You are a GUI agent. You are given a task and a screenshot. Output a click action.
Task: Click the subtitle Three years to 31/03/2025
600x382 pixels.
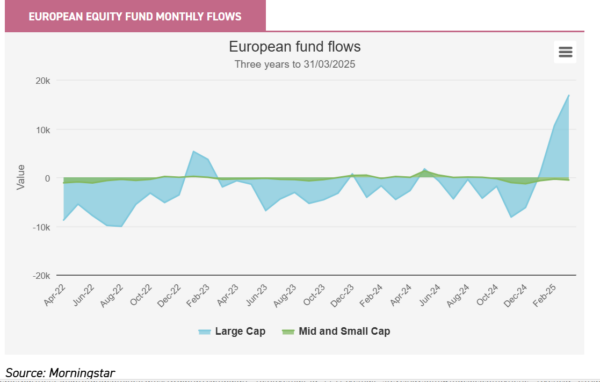coord(295,64)
